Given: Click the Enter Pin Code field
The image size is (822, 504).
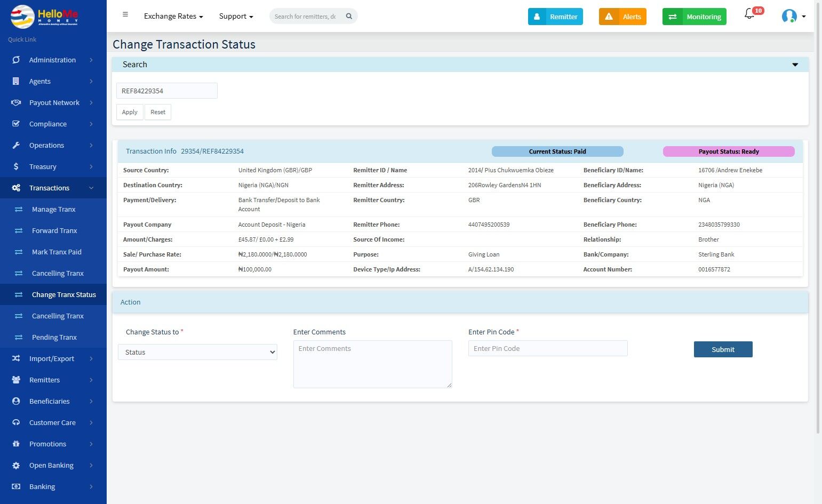Looking at the screenshot, I should coord(548,348).
